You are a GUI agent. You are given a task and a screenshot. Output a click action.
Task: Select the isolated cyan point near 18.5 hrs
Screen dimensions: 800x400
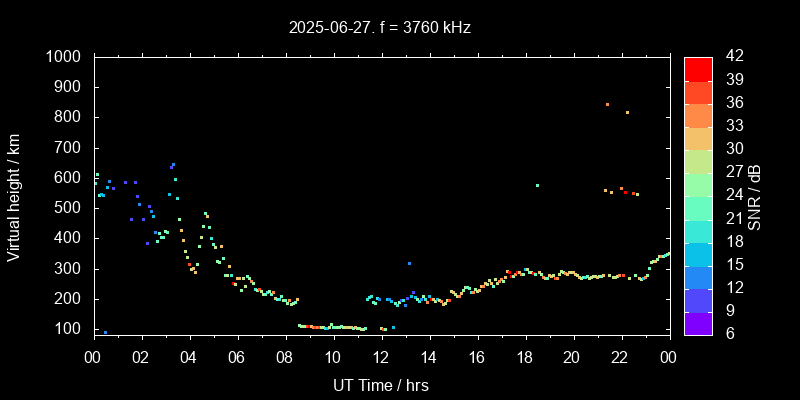(x=537, y=185)
